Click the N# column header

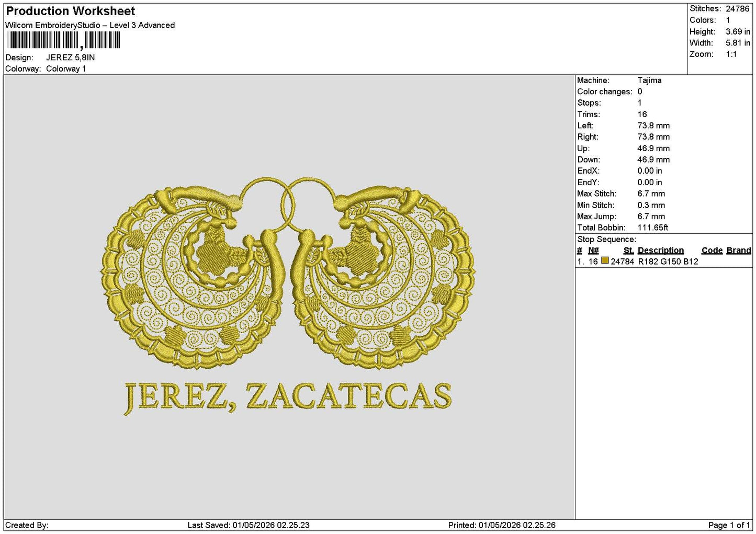593,251
